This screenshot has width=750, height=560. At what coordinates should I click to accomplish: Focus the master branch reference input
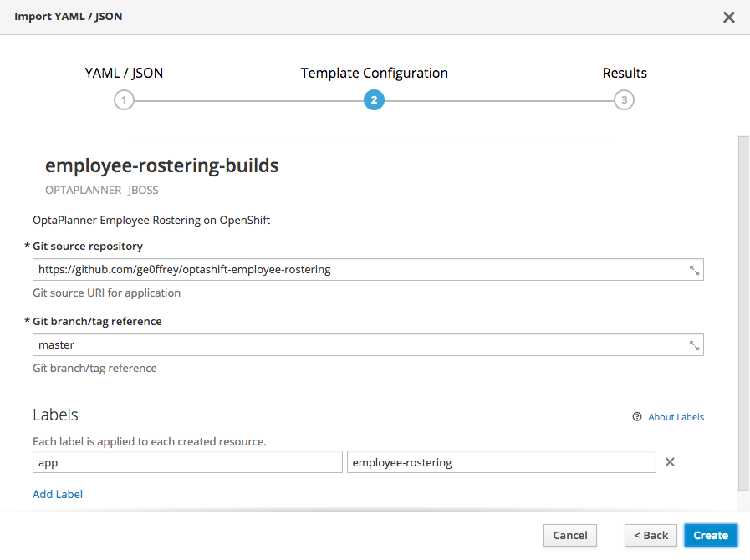(x=360, y=345)
